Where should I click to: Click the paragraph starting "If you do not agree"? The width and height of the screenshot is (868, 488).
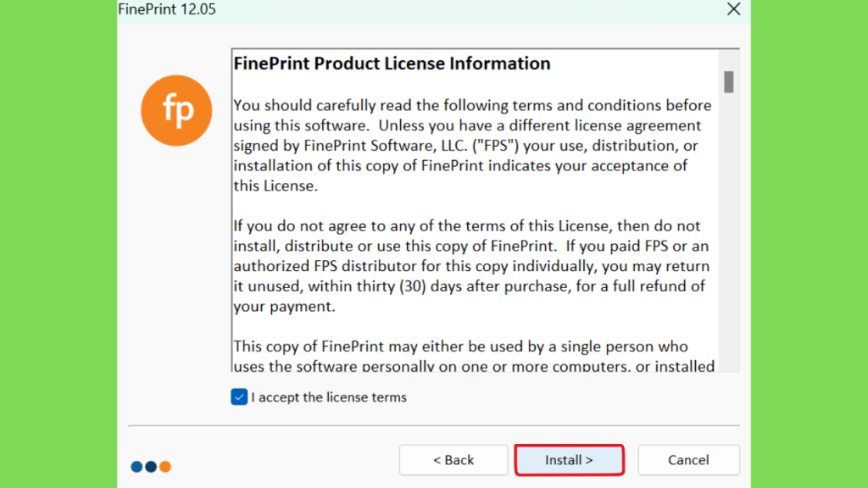tap(471, 266)
